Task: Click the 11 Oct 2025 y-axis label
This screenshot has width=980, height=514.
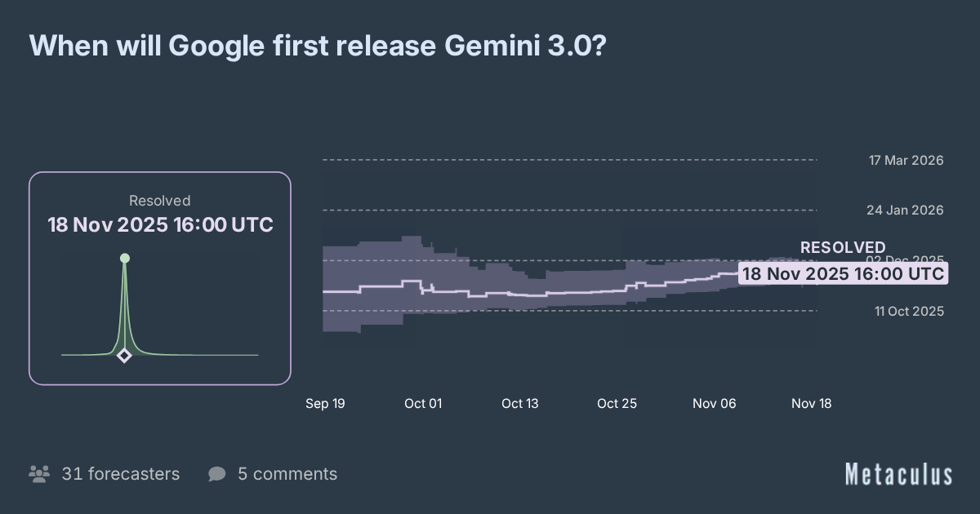Action: point(909,311)
